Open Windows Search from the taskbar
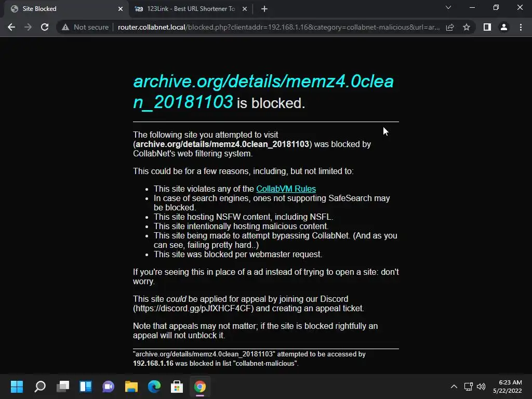This screenshot has width=532, height=399. 40,387
